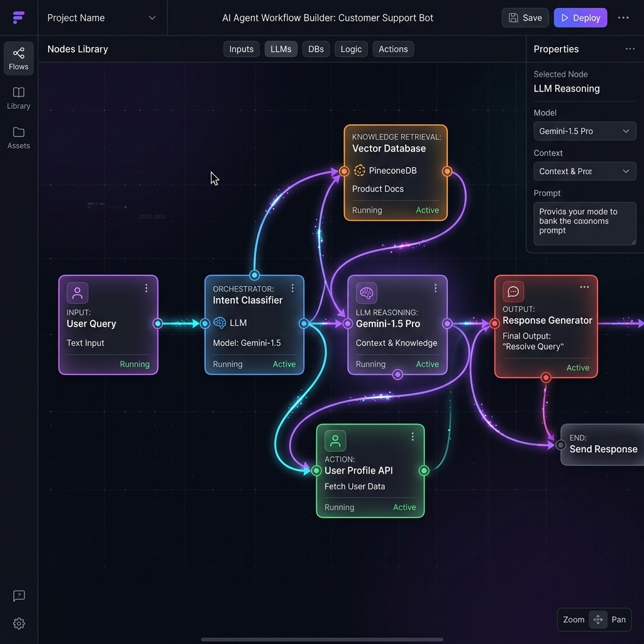
Task: Click the feedback chat icon in sidebar
Action: (x=19, y=596)
